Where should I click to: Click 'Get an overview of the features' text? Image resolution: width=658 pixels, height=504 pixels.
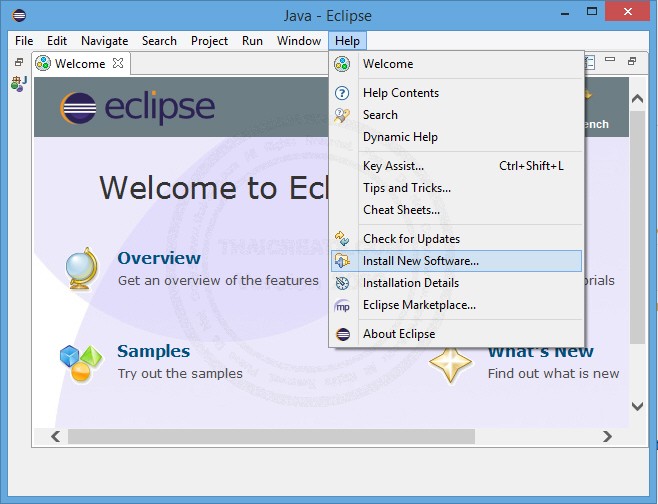218,280
